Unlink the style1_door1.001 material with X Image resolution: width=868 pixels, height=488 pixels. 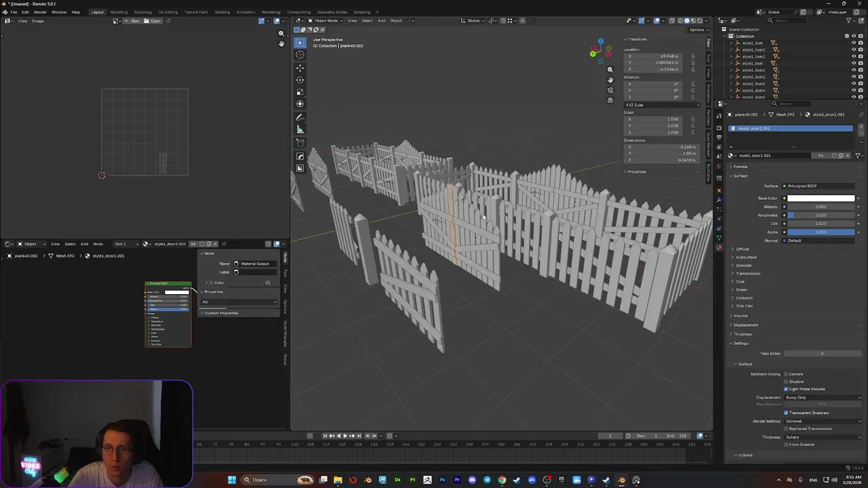click(847, 155)
